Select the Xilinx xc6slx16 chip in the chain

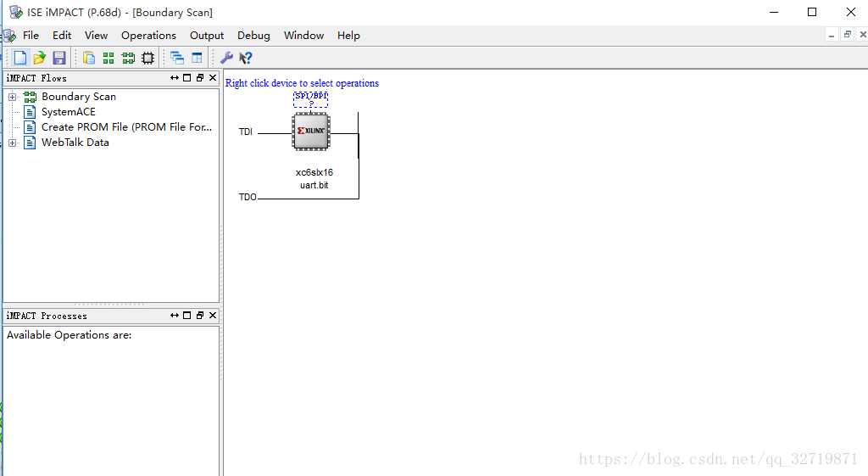(x=311, y=132)
